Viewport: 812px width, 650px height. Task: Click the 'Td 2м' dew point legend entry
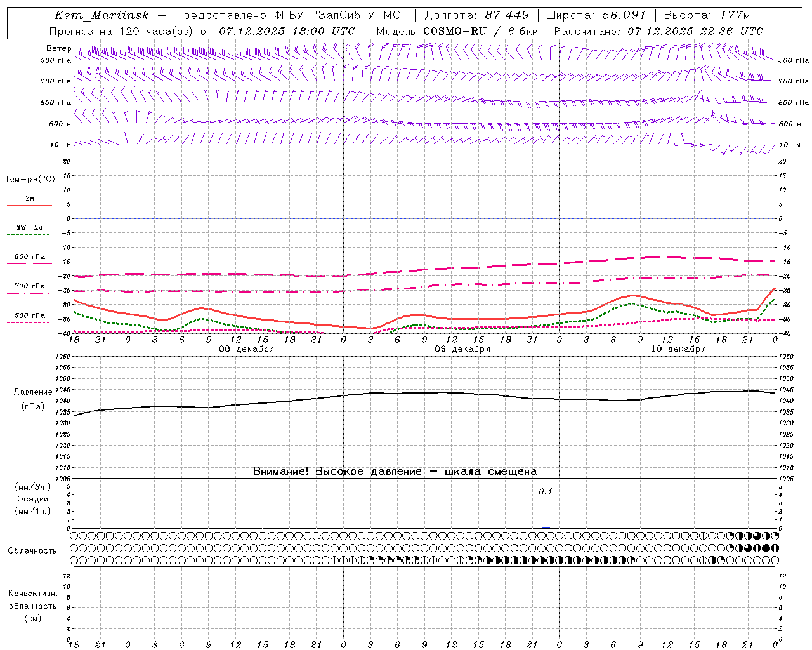(x=30, y=227)
